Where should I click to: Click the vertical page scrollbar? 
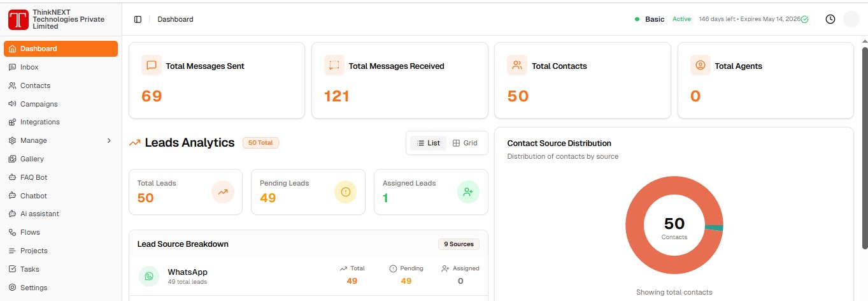[x=864, y=147]
